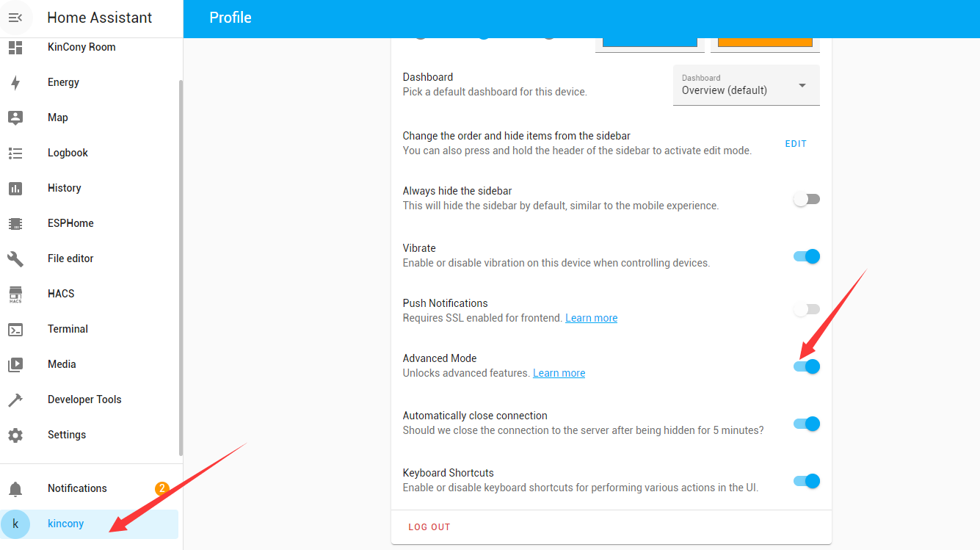Screen dimensions: 980x550
Task: Disable the Advanced Mode toggle
Action: (807, 366)
